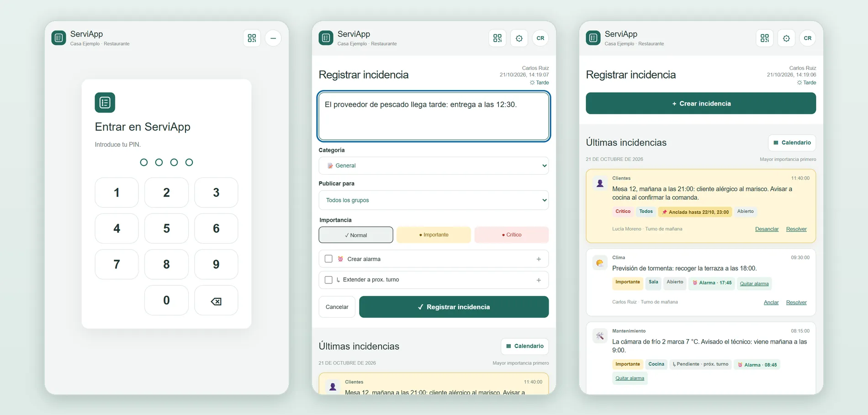Screen dimensions: 868x415
Task: Tap the backspace key on the PIN keypad
Action: tap(216, 301)
